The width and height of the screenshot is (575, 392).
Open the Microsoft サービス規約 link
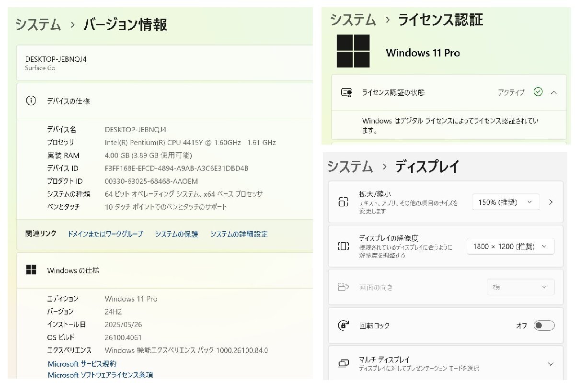point(82,364)
